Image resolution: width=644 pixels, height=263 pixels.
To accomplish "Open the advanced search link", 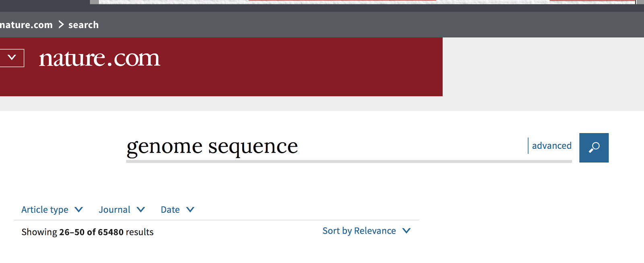I will pos(551,146).
